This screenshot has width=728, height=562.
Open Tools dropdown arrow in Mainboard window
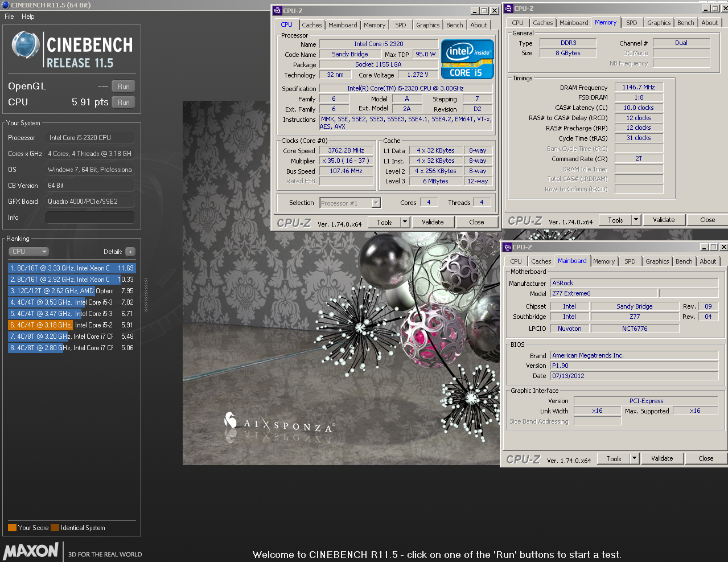point(634,458)
